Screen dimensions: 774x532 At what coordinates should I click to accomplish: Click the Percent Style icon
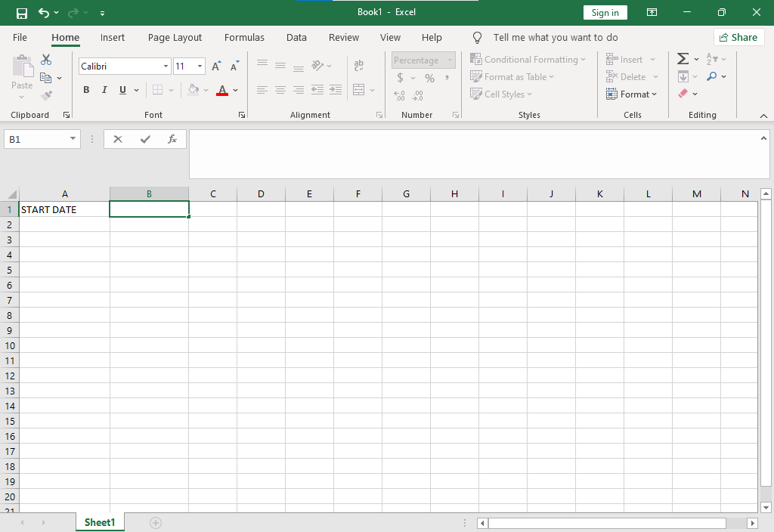point(429,78)
